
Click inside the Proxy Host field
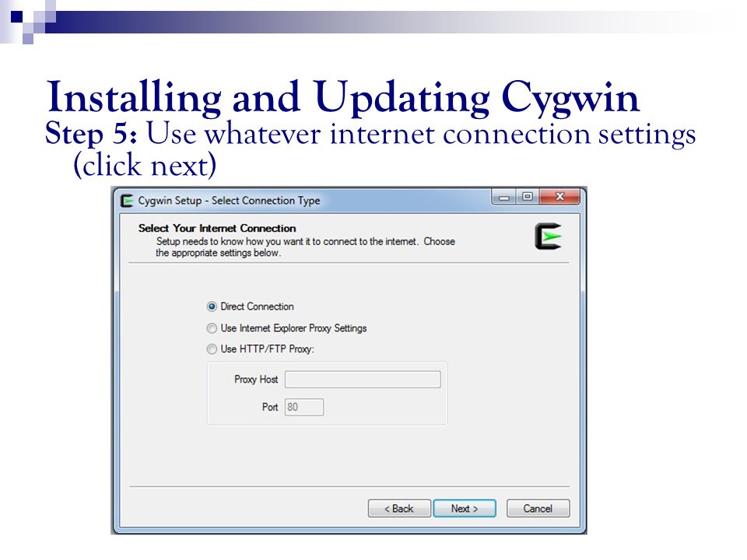tap(363, 380)
